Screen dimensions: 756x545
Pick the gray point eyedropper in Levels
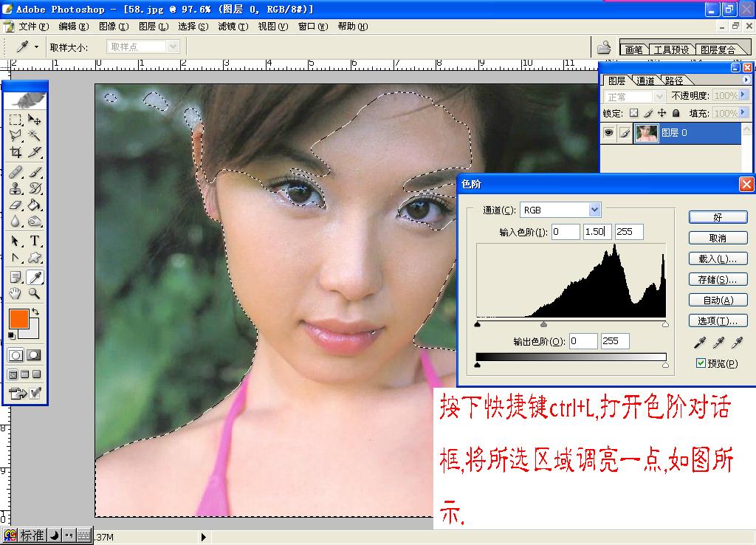click(718, 343)
